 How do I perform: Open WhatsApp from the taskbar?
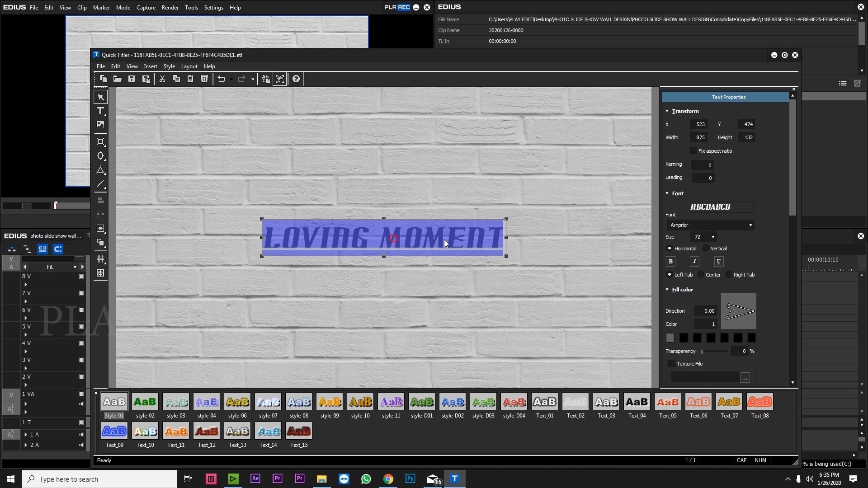coord(366,479)
